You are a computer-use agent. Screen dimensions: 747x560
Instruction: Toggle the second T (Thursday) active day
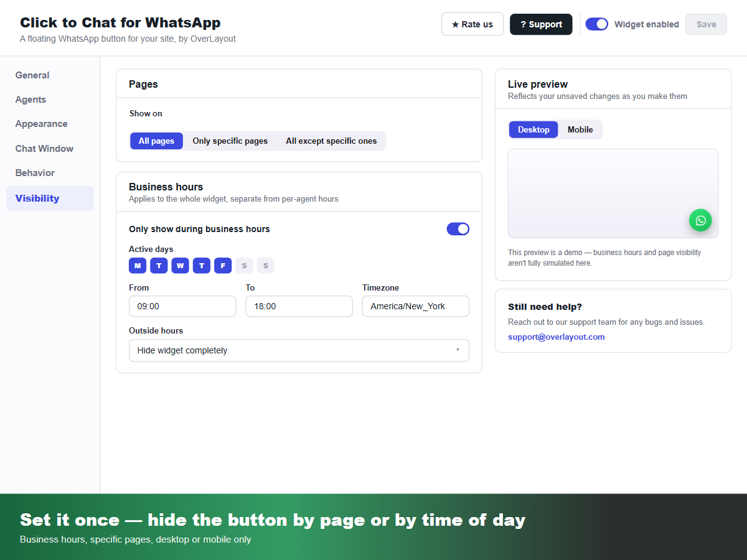202,266
